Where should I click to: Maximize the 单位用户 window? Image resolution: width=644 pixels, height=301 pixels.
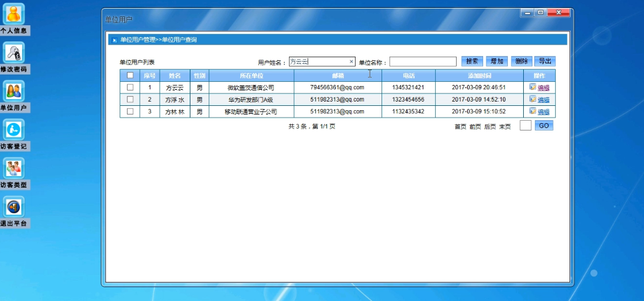tap(540, 13)
